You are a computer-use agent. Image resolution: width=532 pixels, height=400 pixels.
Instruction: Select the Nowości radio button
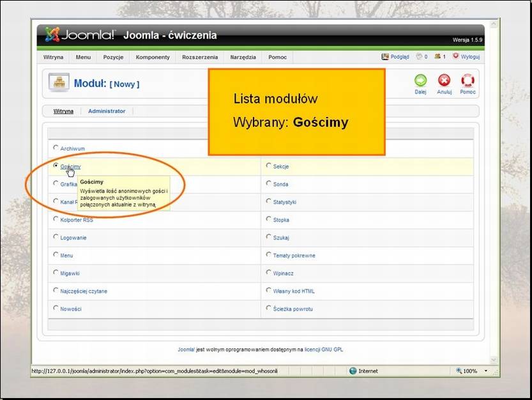click(x=56, y=308)
